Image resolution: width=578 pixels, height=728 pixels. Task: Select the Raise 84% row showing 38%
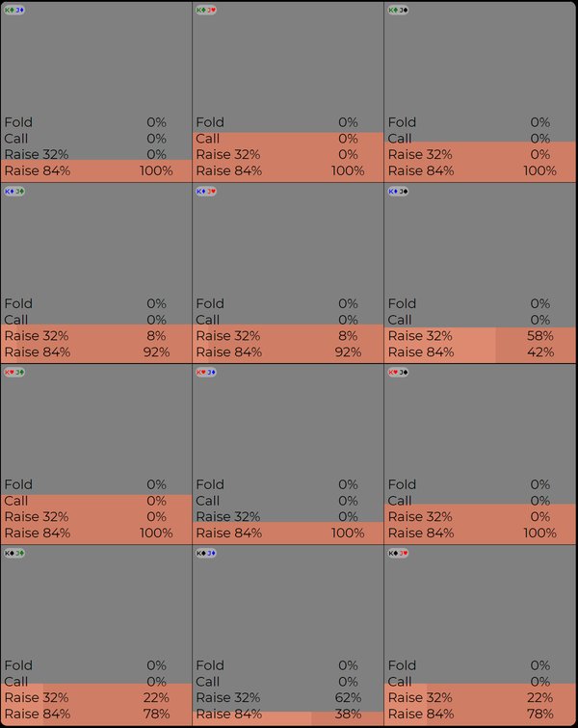click(x=288, y=715)
